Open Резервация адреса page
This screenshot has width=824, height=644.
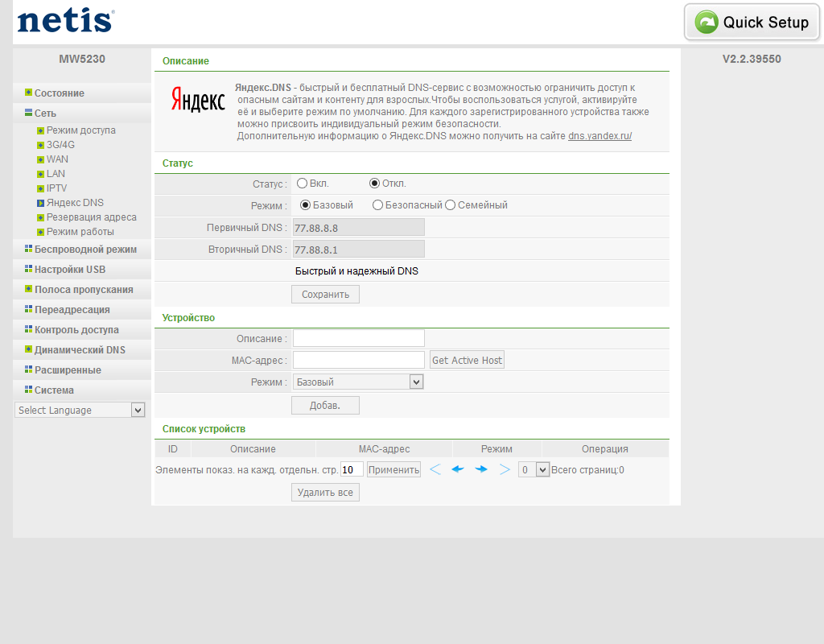92,217
